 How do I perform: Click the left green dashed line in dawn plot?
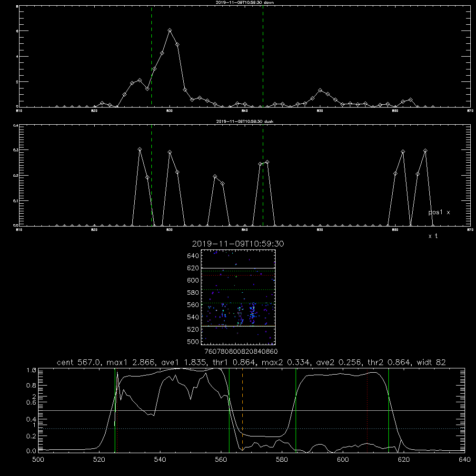[x=151, y=56]
